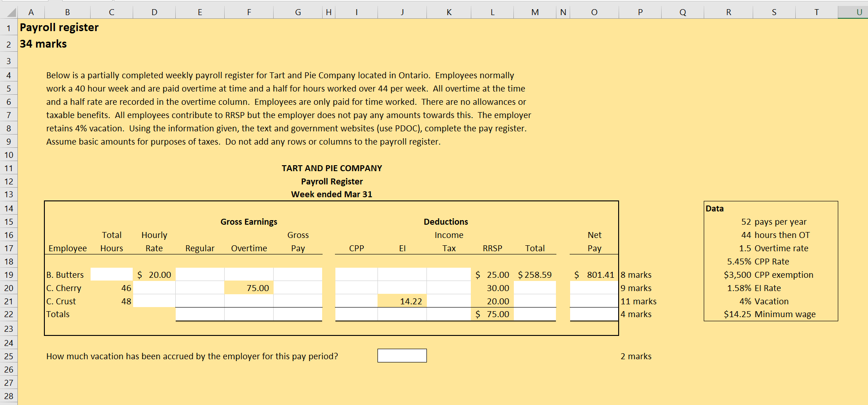The height and width of the screenshot is (405, 868).
Task: Click 'Week ended Mar 31' cell
Action: point(332,194)
